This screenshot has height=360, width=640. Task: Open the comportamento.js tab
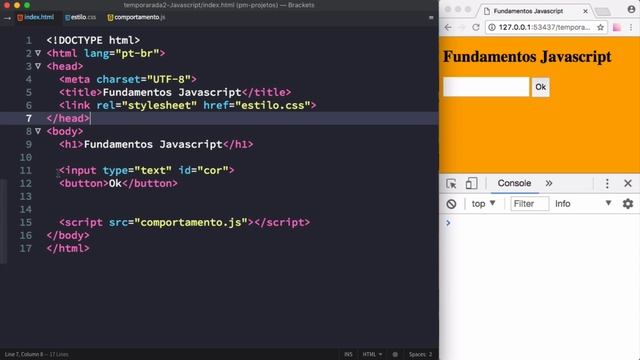click(136, 17)
